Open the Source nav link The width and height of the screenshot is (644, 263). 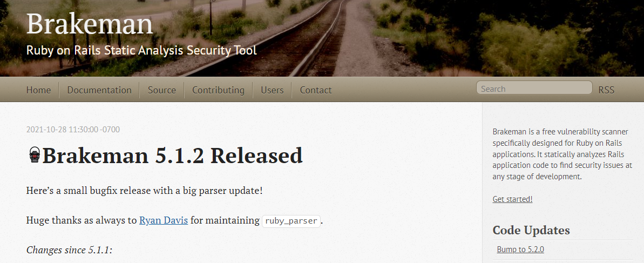162,90
